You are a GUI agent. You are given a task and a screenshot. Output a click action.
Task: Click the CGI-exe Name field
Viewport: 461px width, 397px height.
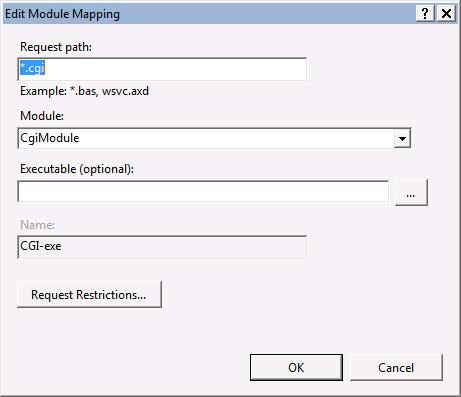click(x=162, y=247)
